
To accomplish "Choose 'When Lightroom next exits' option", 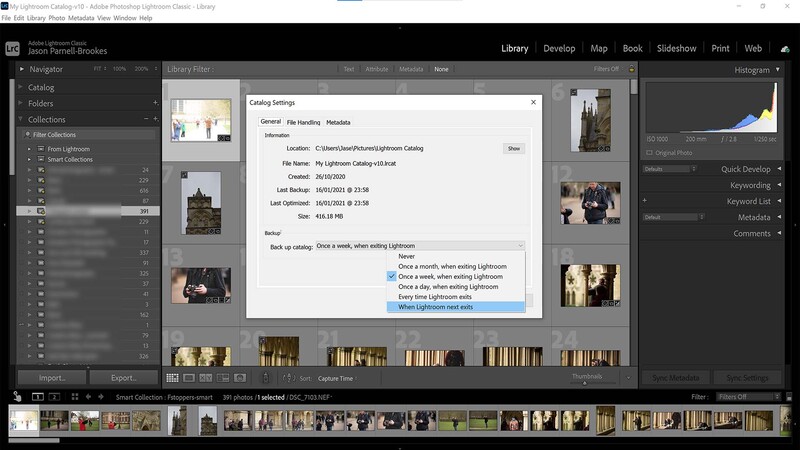I will (456, 307).
